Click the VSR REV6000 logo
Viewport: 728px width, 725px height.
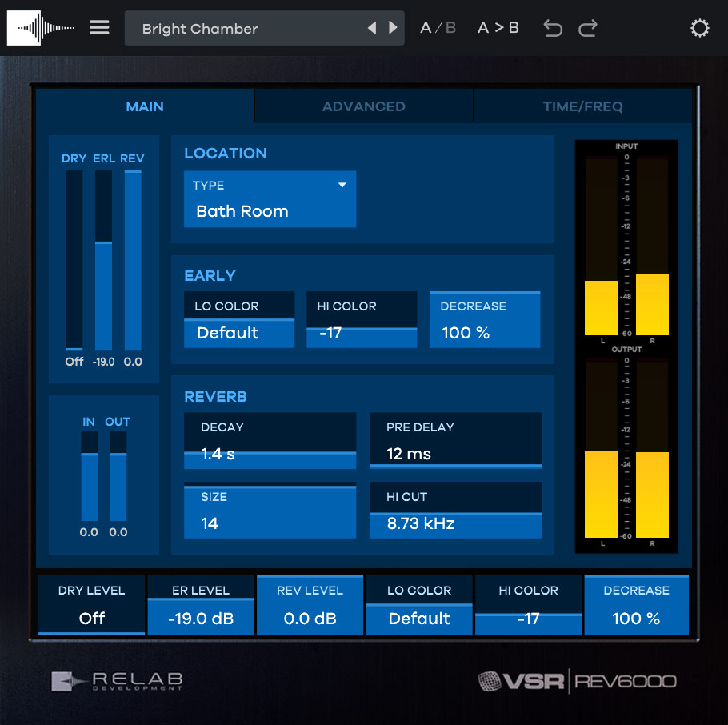576,680
